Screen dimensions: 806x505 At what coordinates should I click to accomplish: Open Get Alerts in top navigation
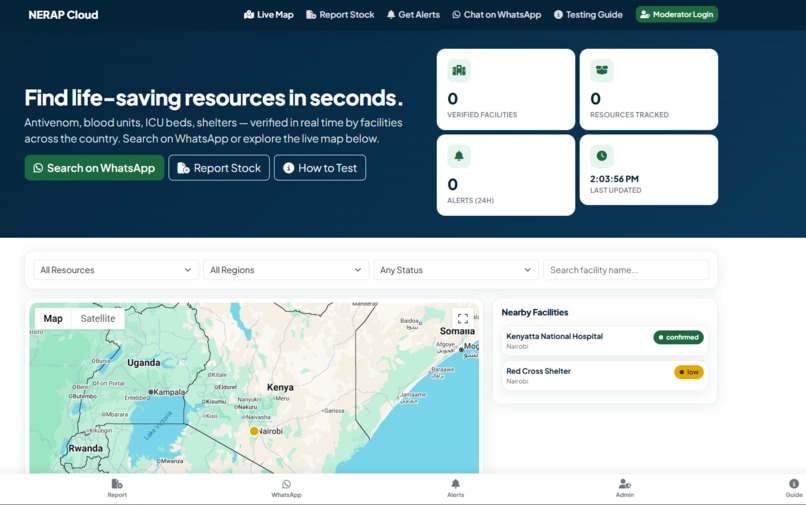(x=413, y=14)
